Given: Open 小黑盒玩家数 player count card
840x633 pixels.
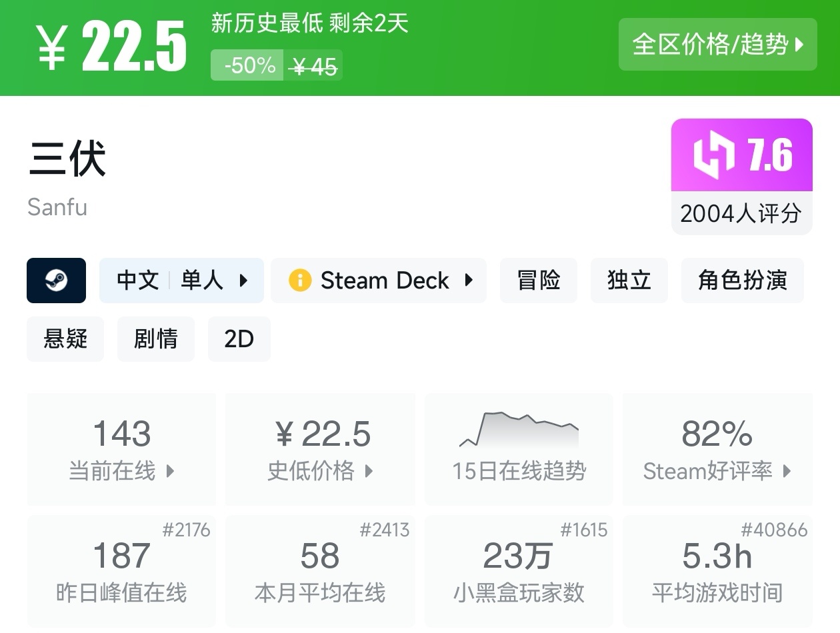Looking at the screenshot, I should (519, 570).
